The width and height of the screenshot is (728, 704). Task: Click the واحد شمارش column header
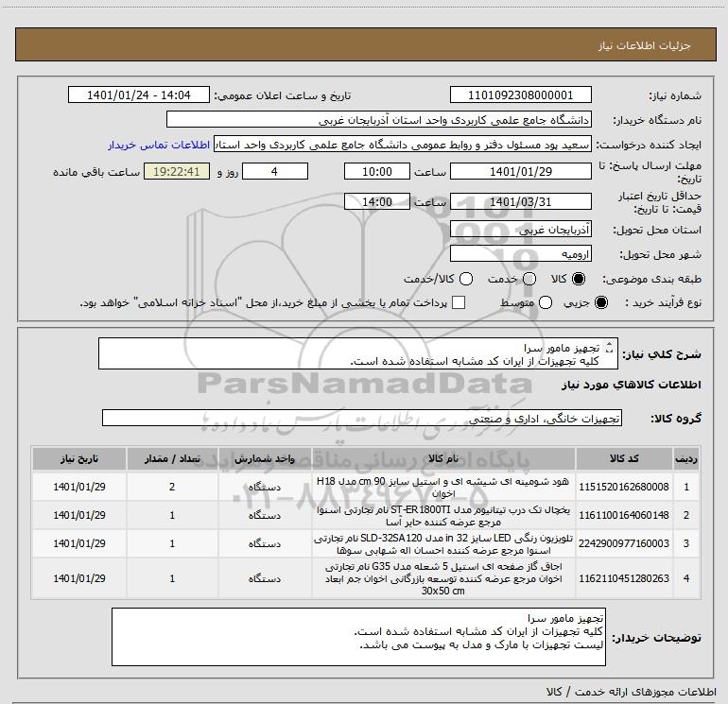point(265,458)
